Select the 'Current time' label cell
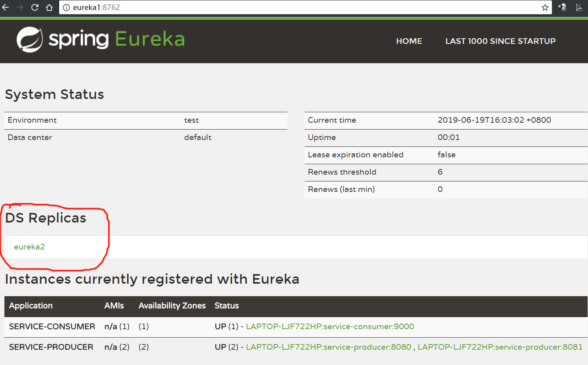 (332, 120)
